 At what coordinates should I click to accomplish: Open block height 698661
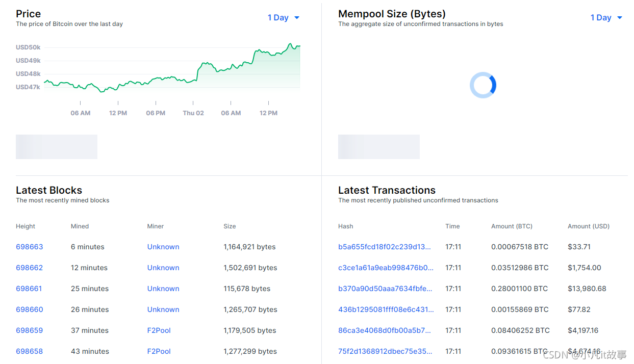click(x=29, y=289)
